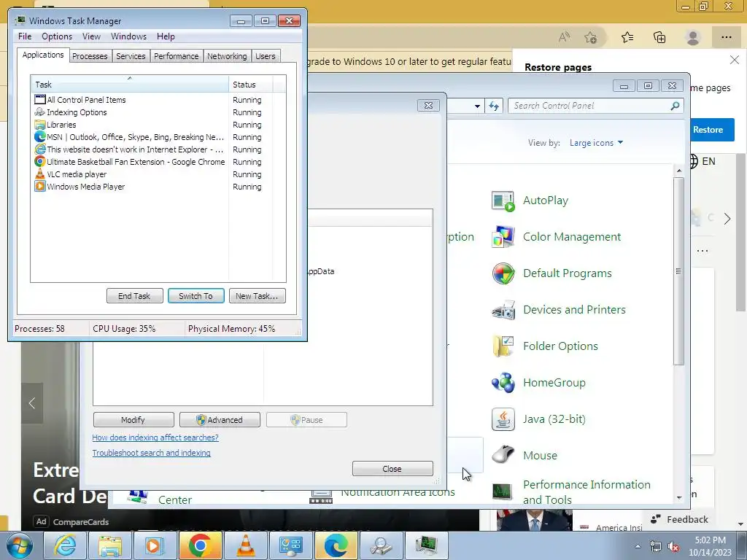Switch to Users tab

tap(266, 56)
